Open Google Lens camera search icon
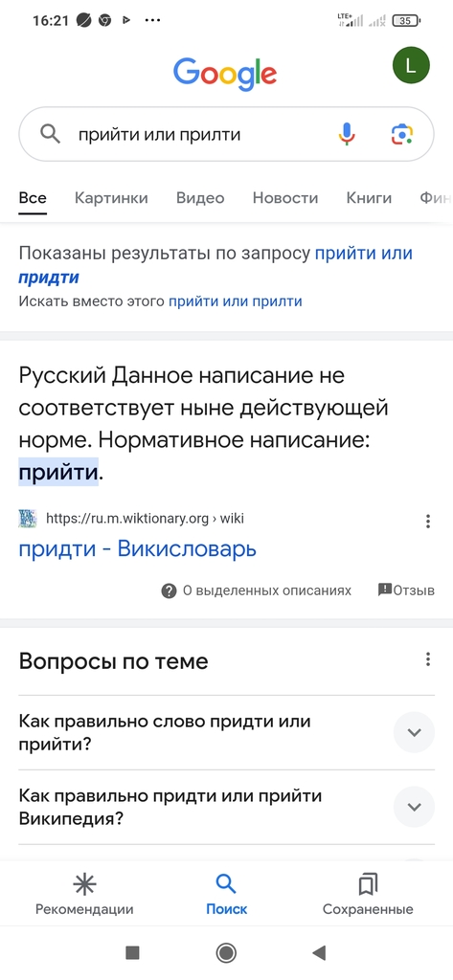This screenshot has width=453, height=980. [x=402, y=134]
